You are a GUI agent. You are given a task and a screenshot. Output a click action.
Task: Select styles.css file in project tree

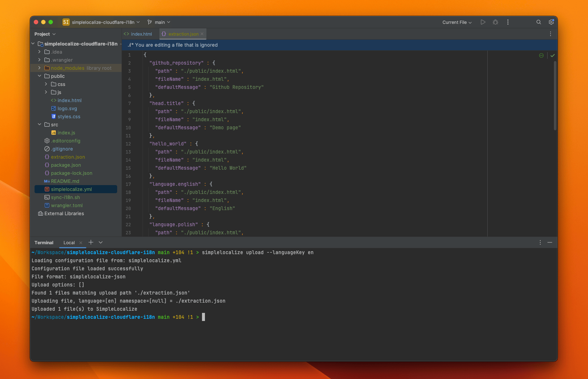click(x=69, y=116)
